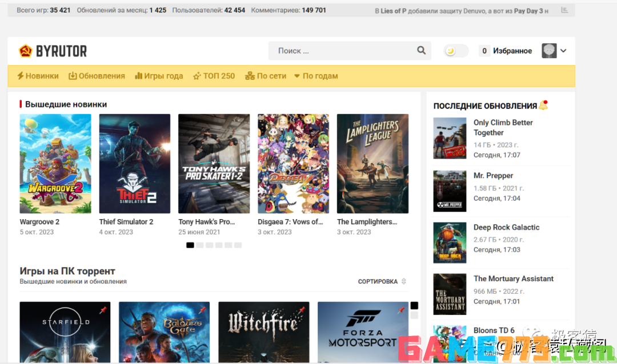617x364 pixels.
Task: Open the Bloons TD 6 update link
Action: coord(494,330)
